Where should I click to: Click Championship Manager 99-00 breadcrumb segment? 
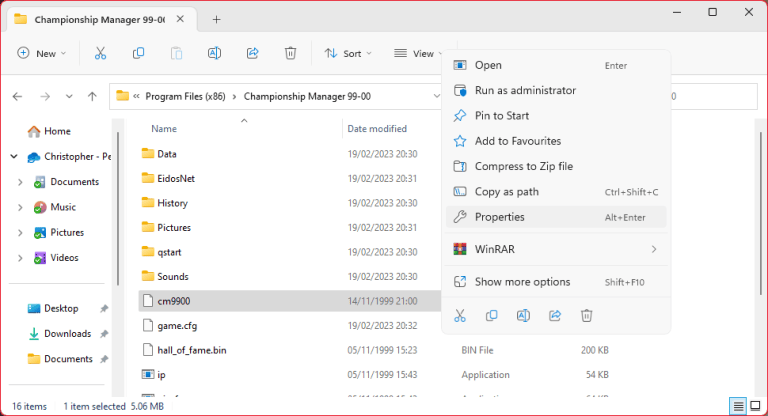pyautogui.click(x=307, y=97)
